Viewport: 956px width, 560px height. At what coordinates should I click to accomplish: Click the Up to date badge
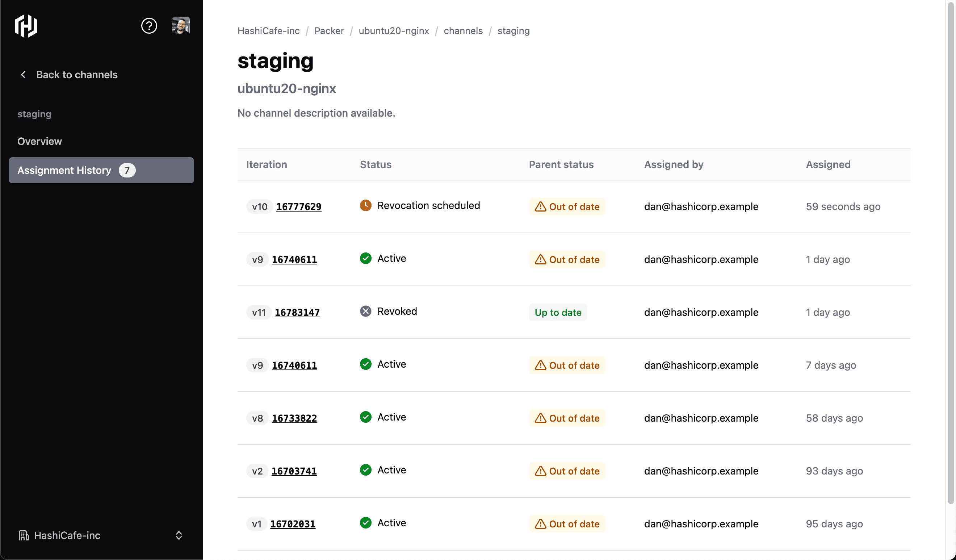point(558,313)
